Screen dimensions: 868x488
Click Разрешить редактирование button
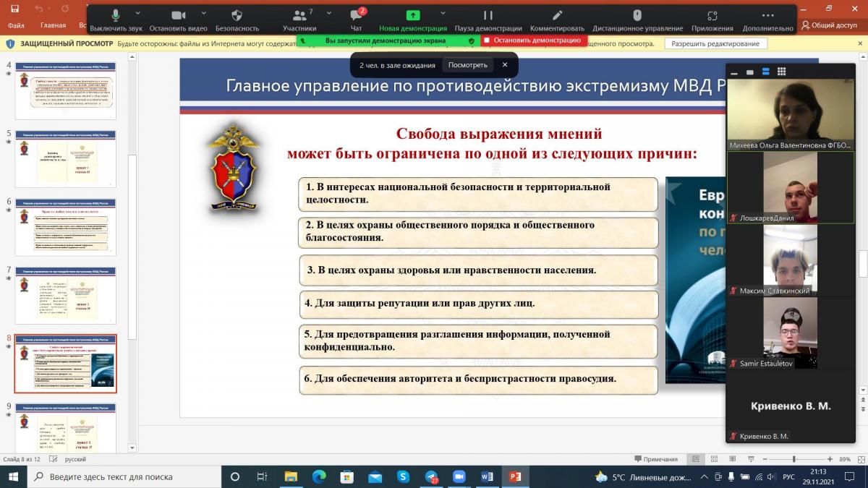(x=715, y=43)
